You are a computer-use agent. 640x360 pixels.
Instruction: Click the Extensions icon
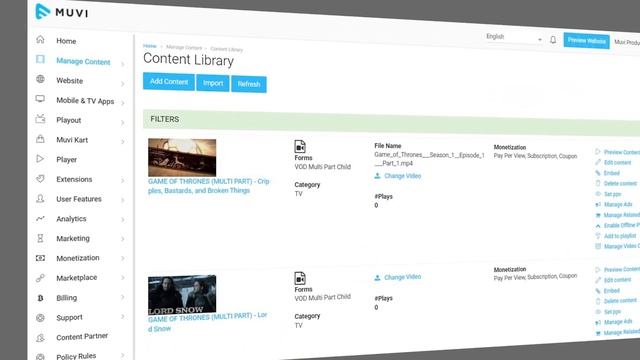tap(40, 178)
